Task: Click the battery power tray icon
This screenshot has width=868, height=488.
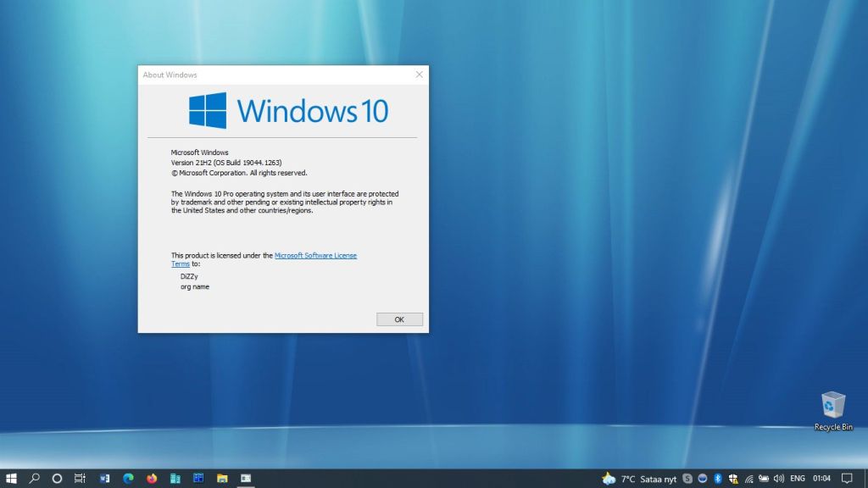Action: (764, 479)
